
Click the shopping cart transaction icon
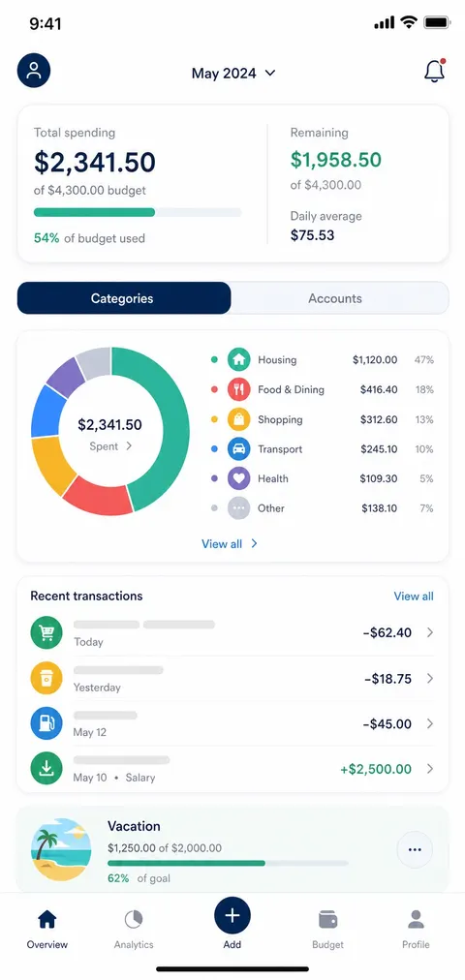pyautogui.click(x=46, y=632)
